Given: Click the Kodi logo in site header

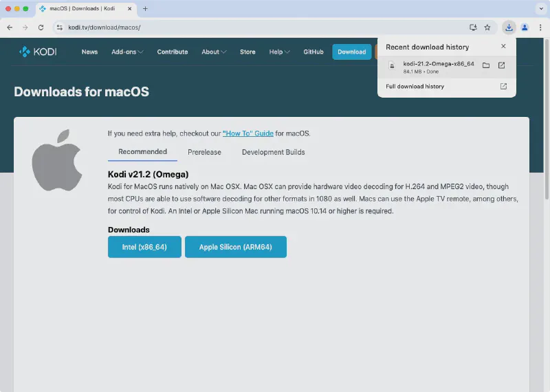Looking at the screenshot, I should point(38,52).
